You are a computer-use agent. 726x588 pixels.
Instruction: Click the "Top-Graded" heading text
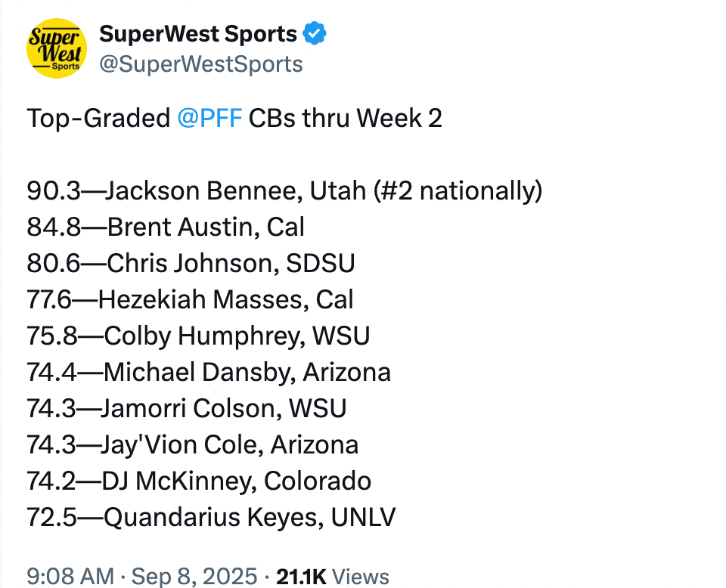[98, 119]
